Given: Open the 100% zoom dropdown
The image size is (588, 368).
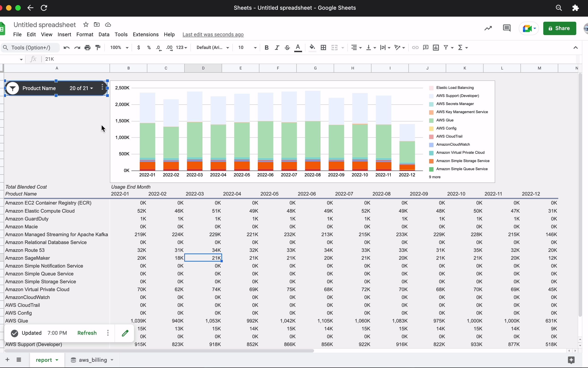Looking at the screenshot, I should click(119, 48).
